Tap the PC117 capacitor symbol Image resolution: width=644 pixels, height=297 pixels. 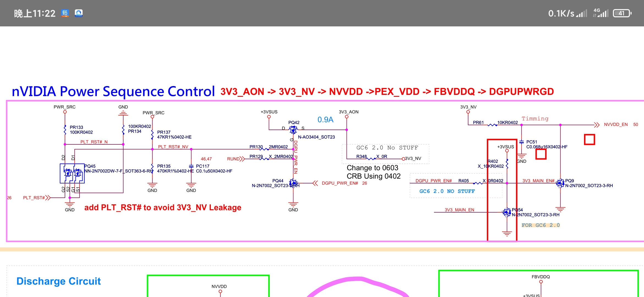191,166
